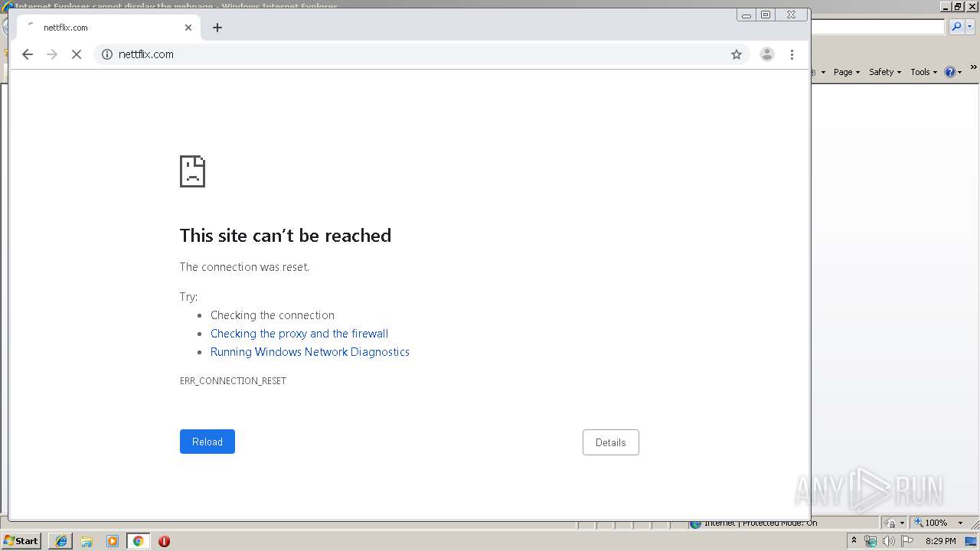This screenshot has width=980, height=551.
Task: Run Windows Network Diagnostics link
Action: click(310, 352)
